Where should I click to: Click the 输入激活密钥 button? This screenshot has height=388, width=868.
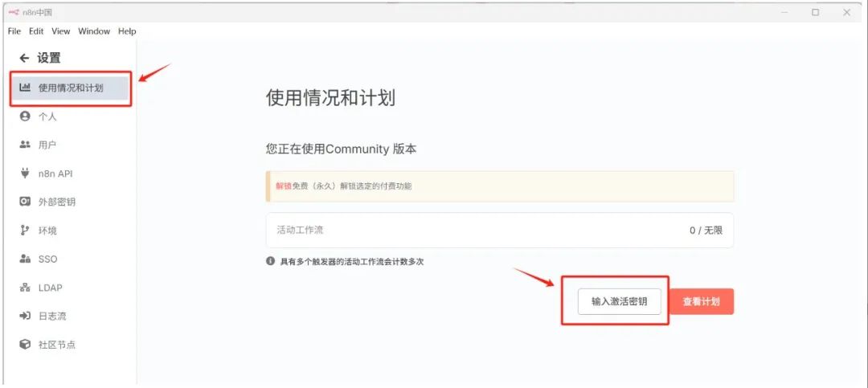tap(619, 302)
